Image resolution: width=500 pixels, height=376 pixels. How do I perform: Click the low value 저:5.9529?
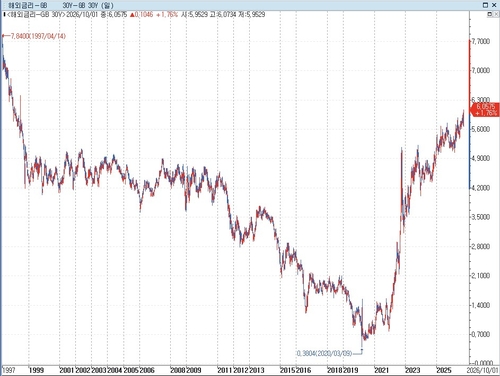252,14
